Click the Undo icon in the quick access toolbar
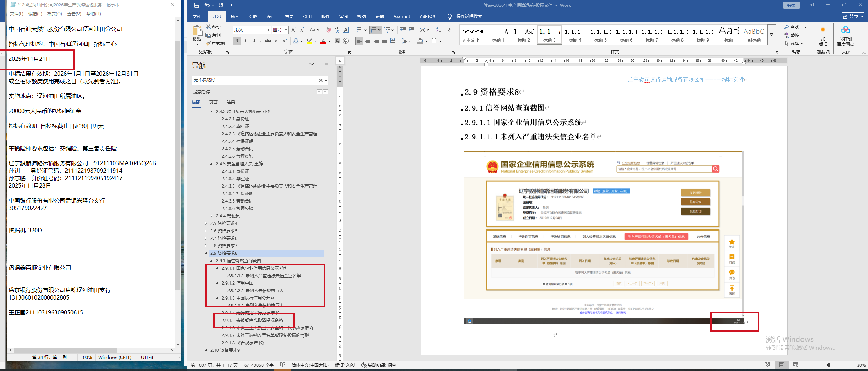 pos(207,5)
